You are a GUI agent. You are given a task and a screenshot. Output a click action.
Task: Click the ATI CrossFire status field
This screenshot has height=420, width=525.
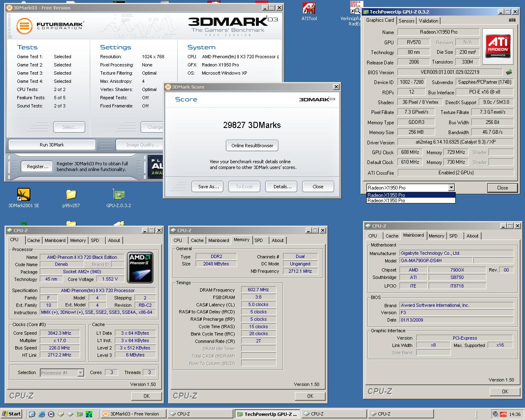click(455, 173)
